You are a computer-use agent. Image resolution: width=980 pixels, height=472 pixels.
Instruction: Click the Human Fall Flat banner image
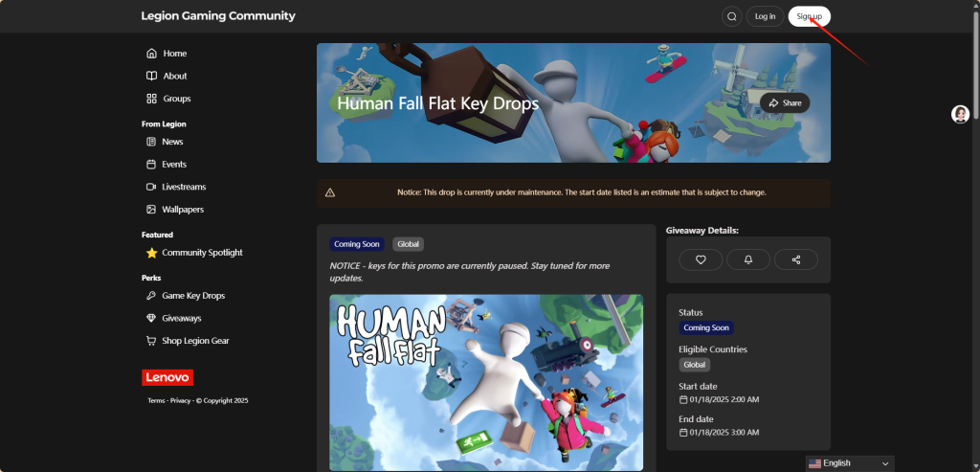574,103
